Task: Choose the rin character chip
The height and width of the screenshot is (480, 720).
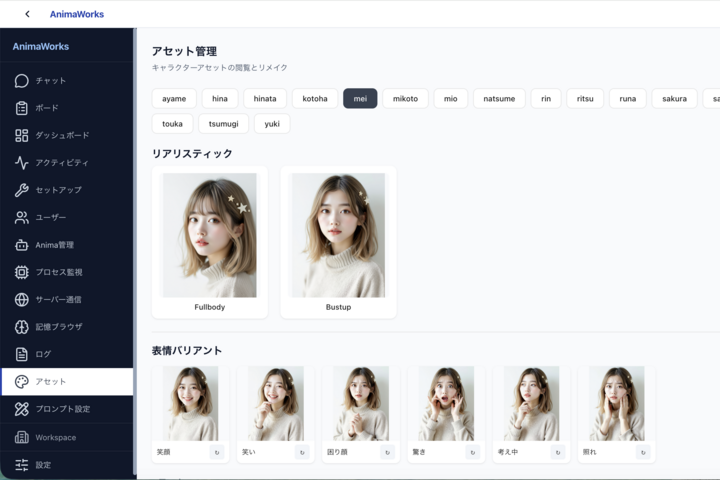Action: 546,98
